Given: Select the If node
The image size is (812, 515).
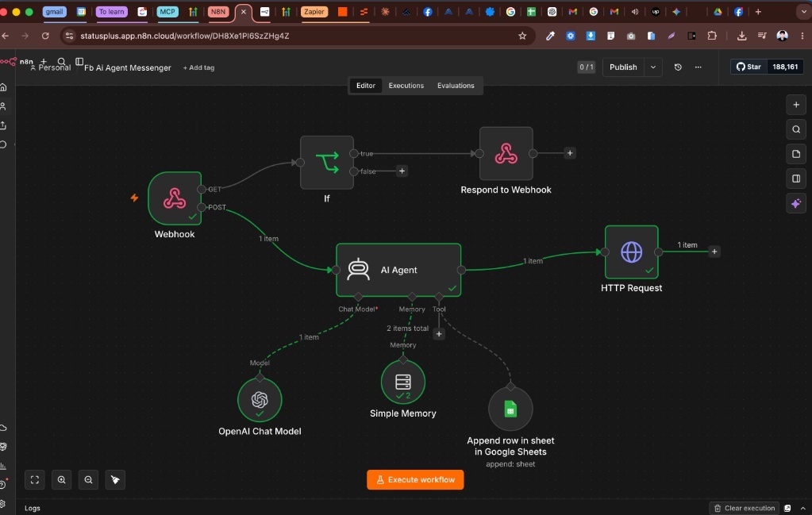Looking at the screenshot, I should (327, 163).
